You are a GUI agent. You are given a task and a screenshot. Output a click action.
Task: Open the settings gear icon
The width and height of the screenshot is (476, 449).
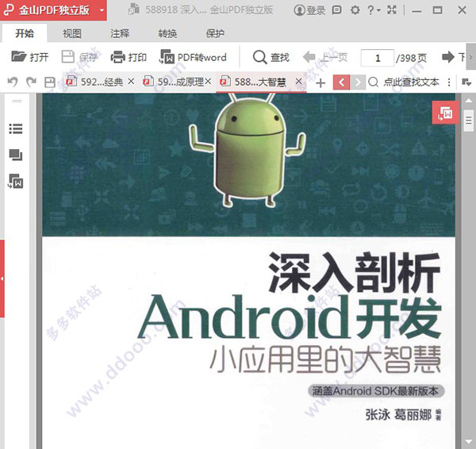(x=355, y=10)
